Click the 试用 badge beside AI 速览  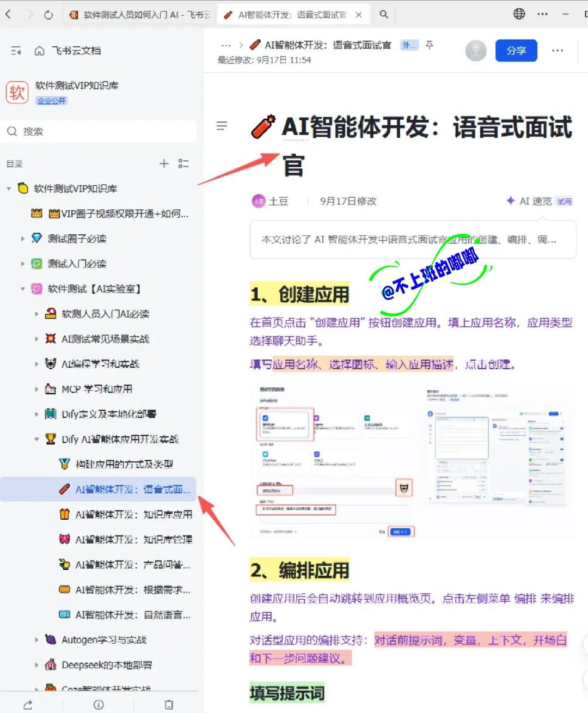tap(565, 201)
